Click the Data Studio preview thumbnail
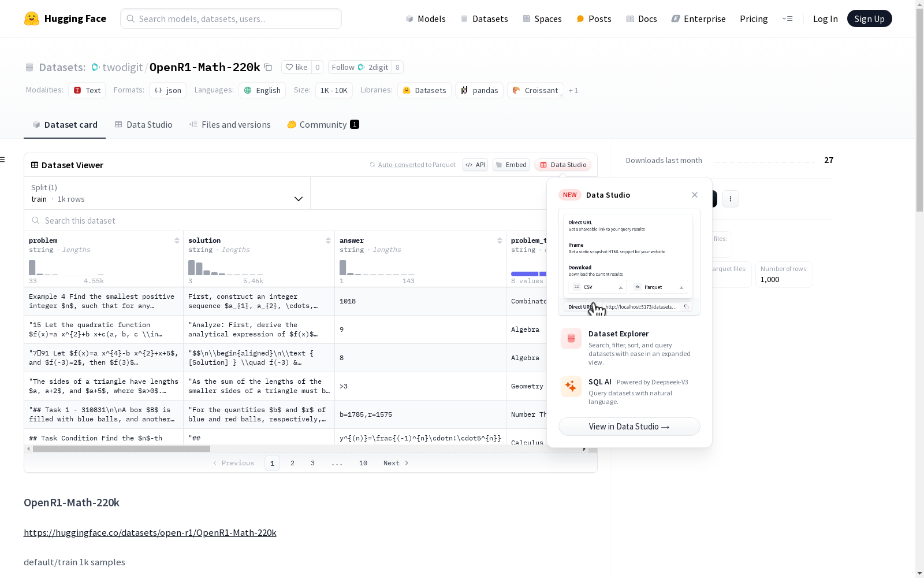Viewport: 924px width, 578px height. point(629,262)
